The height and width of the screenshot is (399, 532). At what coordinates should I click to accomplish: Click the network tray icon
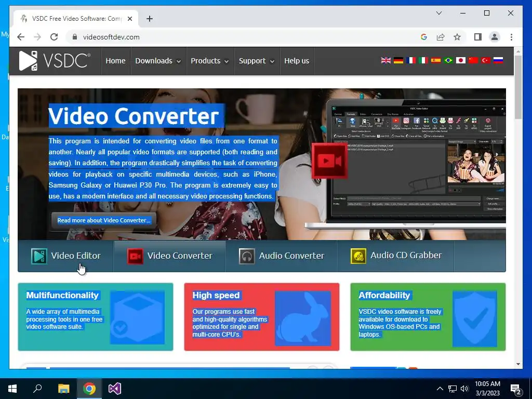[x=453, y=389]
